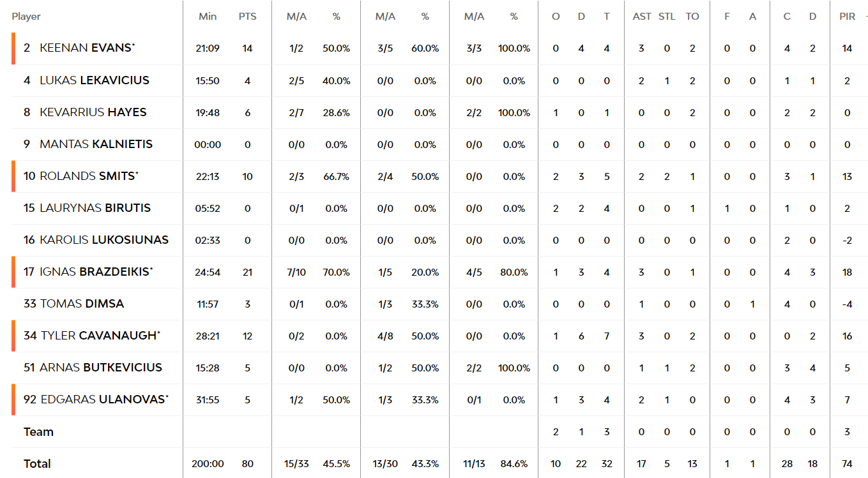Image resolution: width=868 pixels, height=478 pixels.
Task: Open Keenan Evans player link
Action: tap(87, 48)
